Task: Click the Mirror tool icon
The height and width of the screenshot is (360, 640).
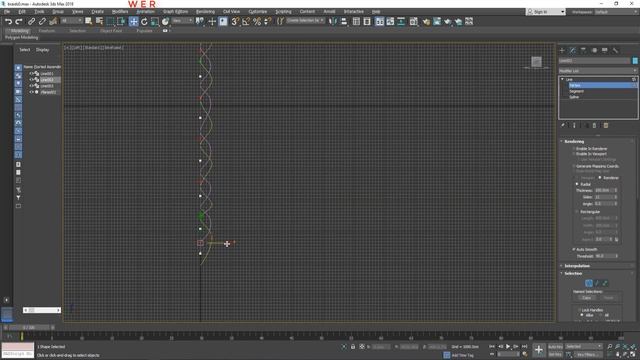Action: pyautogui.click(x=333, y=22)
